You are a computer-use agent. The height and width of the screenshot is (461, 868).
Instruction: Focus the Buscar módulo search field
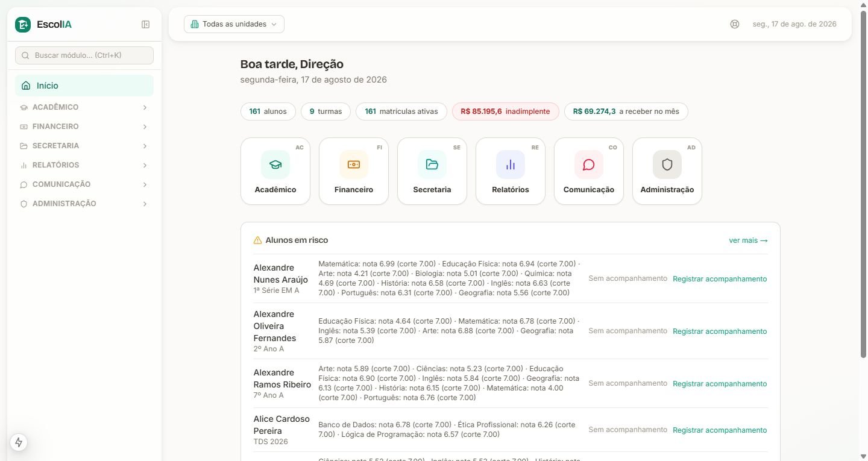84,55
